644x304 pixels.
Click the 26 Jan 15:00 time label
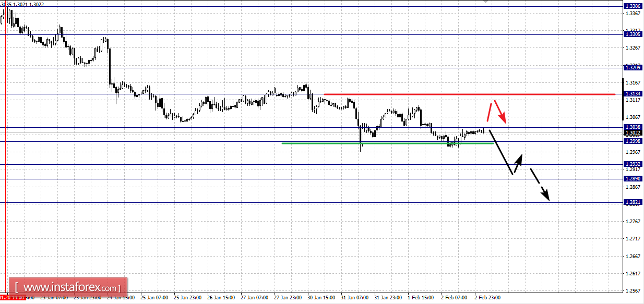[x=221, y=298]
